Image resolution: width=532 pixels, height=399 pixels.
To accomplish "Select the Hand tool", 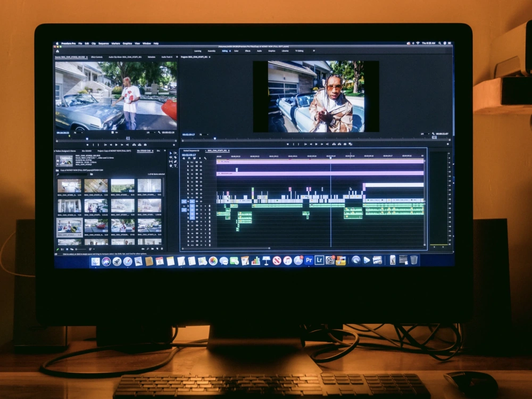I will 171,166.
